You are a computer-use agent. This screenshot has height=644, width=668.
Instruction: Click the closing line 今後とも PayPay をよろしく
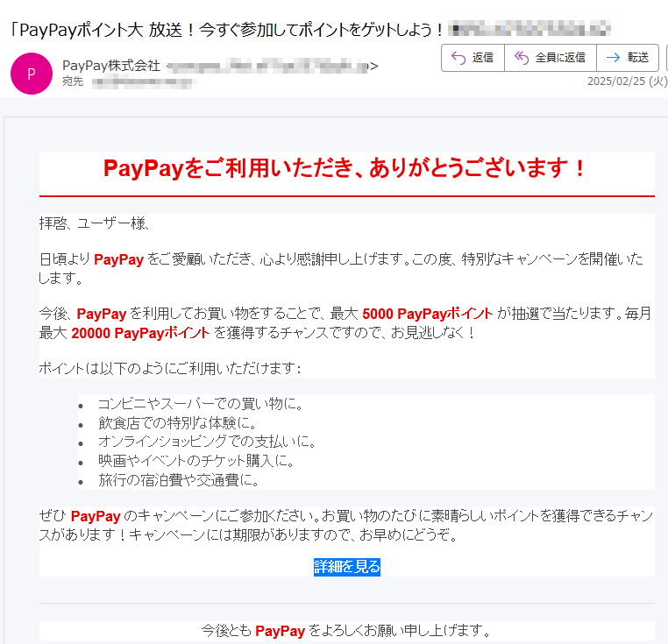coord(347,630)
